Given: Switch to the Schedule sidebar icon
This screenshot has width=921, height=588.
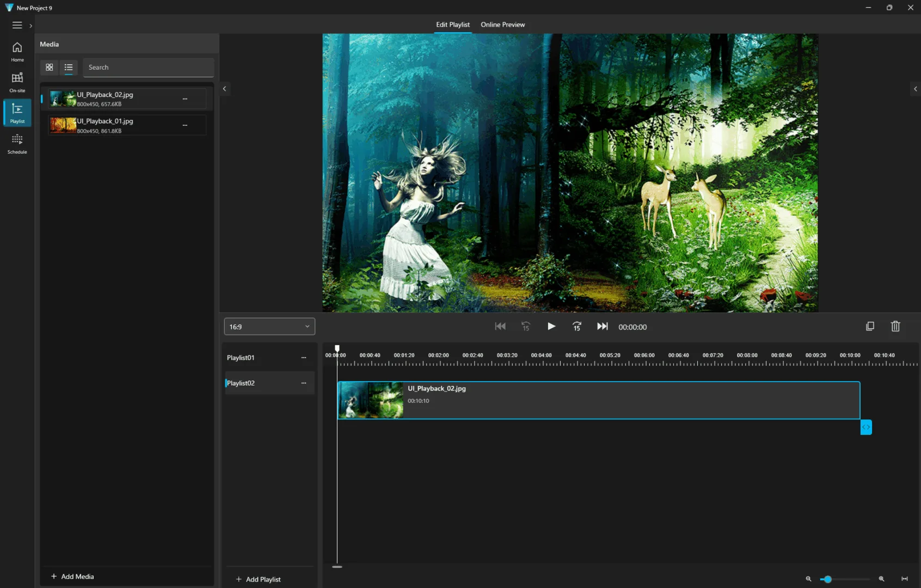Looking at the screenshot, I should [17, 143].
